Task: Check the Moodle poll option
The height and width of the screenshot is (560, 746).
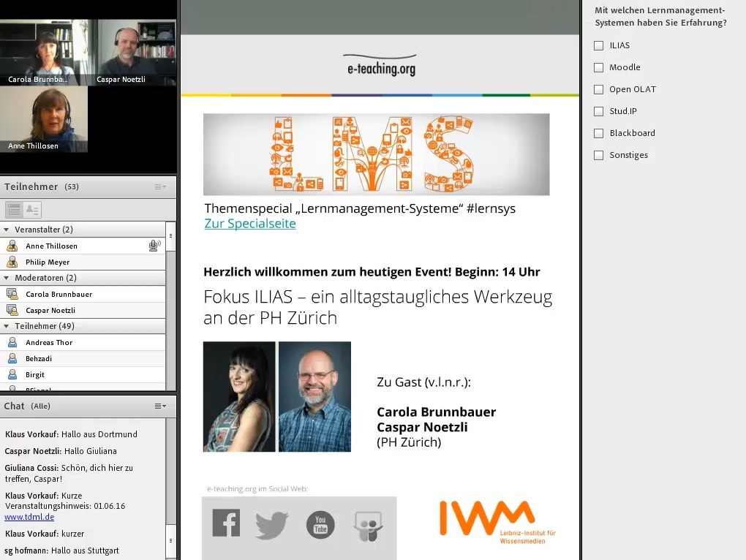Action: (598, 67)
